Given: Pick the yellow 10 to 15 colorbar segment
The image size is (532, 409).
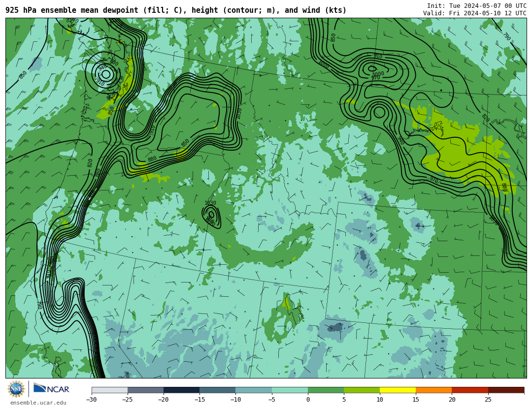Looking at the screenshot, I should pyautogui.click(x=398, y=390).
